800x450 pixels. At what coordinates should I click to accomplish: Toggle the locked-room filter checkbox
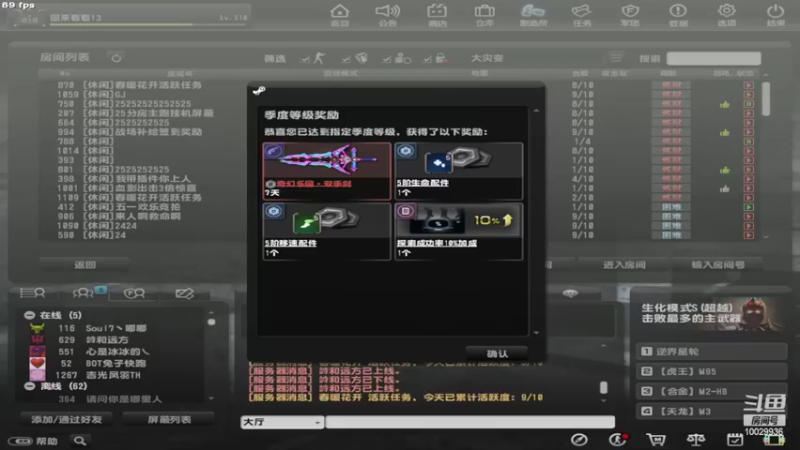428,59
